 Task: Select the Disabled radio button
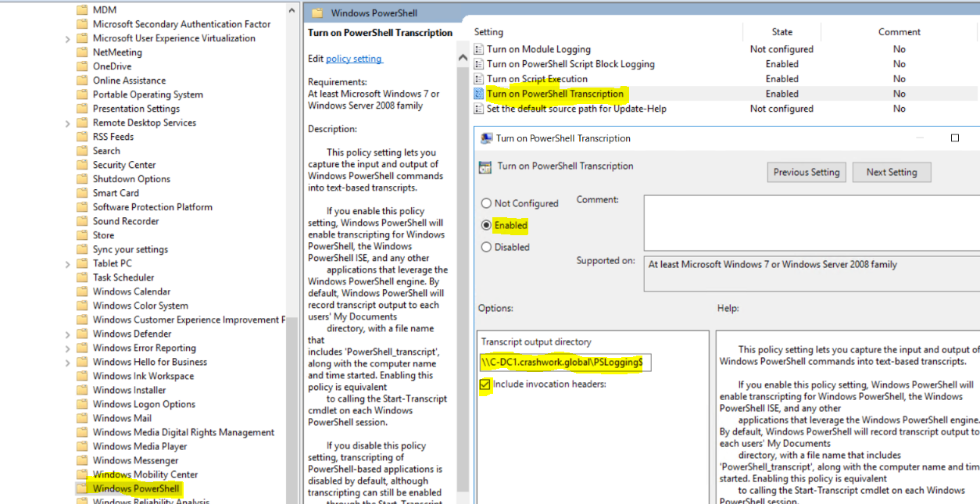(x=486, y=247)
